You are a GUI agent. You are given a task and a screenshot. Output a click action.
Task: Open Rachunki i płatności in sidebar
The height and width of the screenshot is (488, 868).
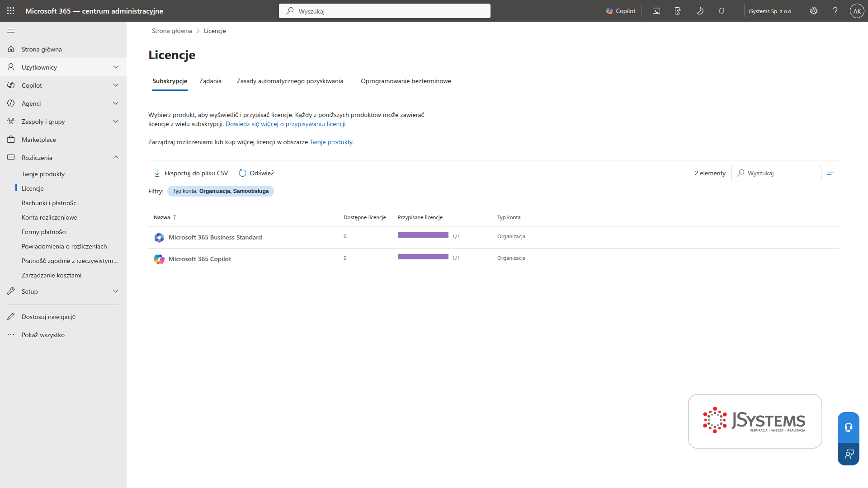[x=50, y=203]
